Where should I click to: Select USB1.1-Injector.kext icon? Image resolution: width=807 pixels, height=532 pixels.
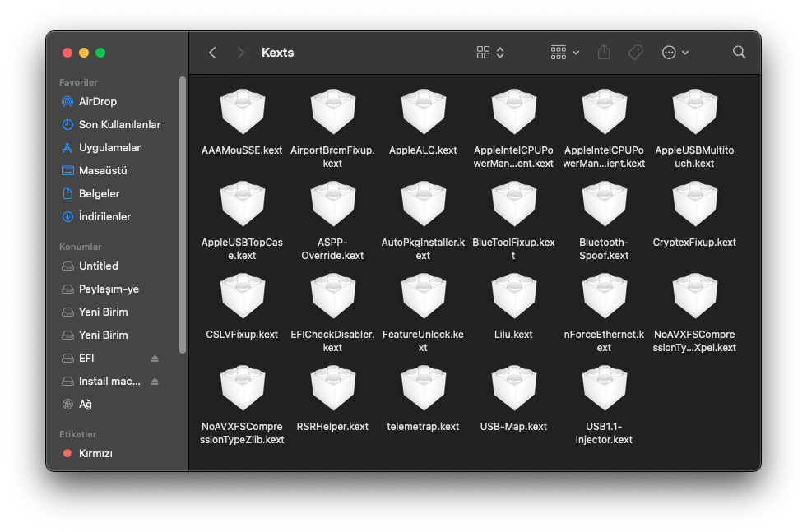point(604,388)
